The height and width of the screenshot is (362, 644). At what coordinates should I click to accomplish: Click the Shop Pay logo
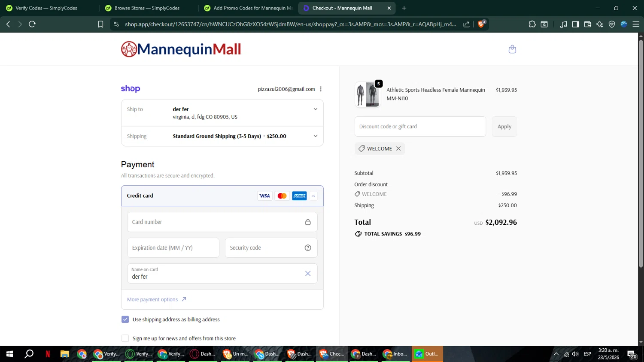coord(131,89)
